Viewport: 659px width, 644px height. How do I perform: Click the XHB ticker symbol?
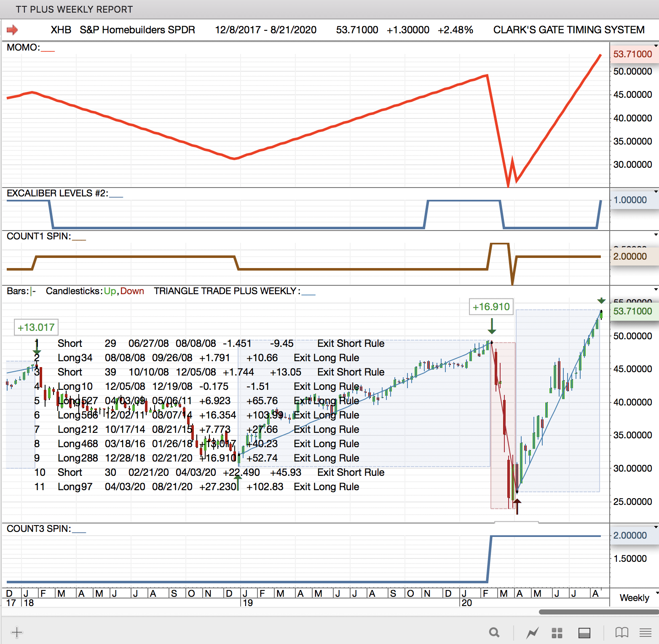coord(61,30)
